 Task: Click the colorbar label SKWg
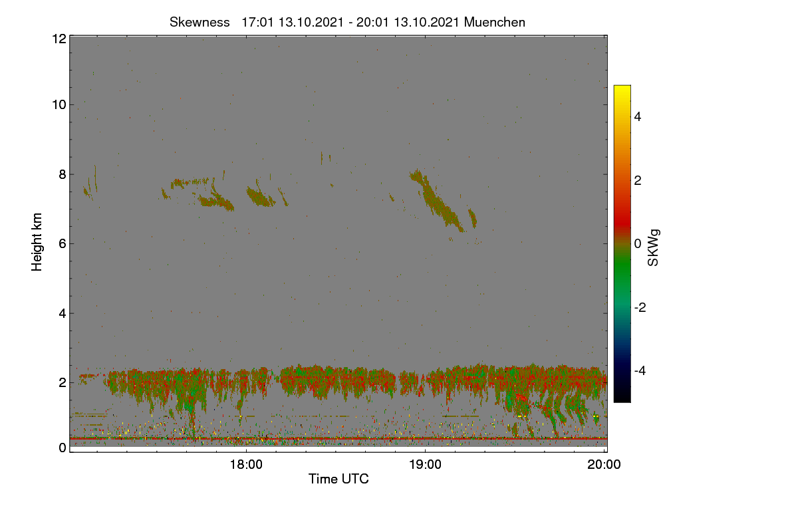coord(654,248)
